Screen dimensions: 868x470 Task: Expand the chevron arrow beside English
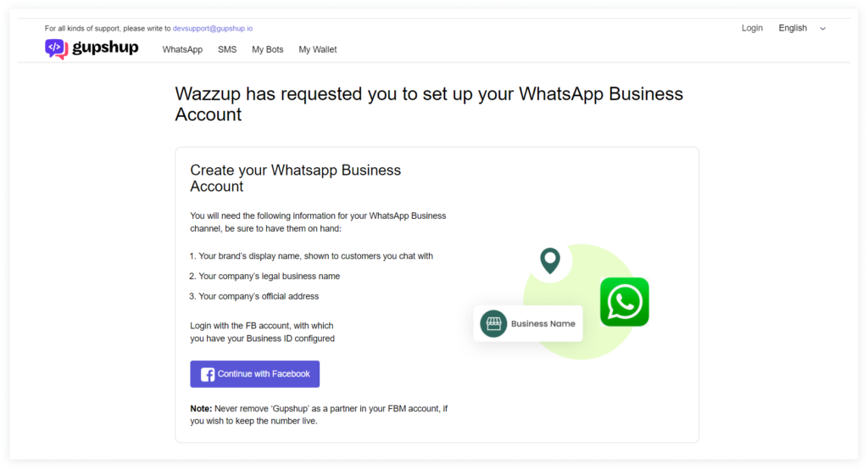pyautogui.click(x=822, y=29)
